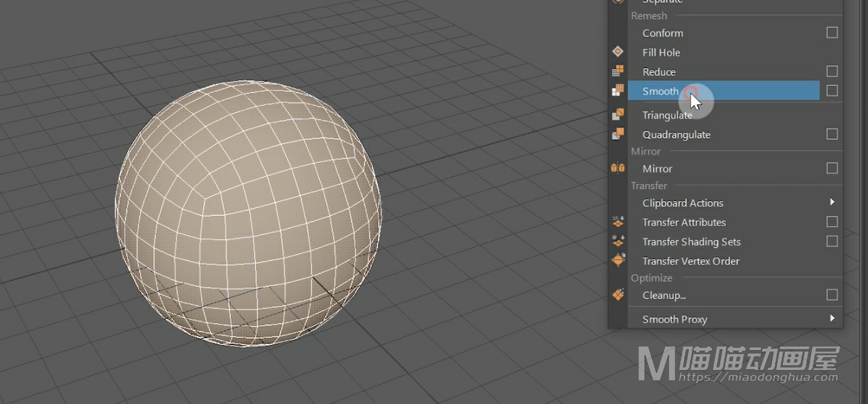Open Smooth options box

pos(832,90)
